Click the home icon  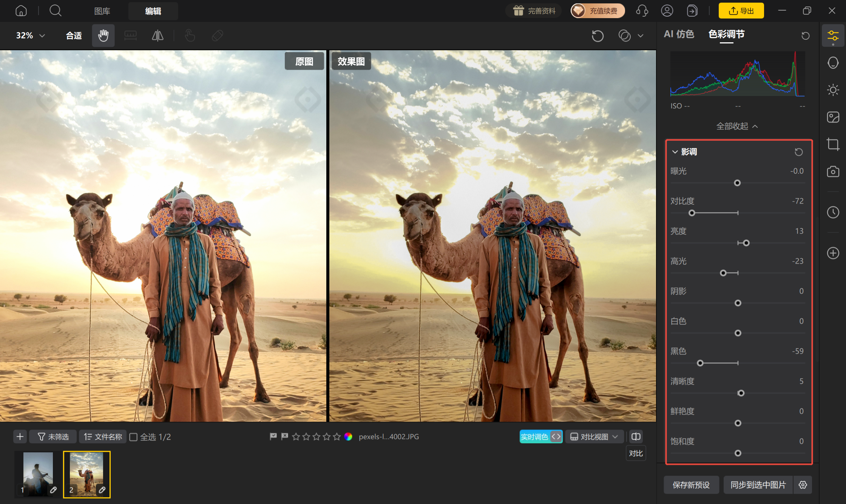tap(21, 11)
